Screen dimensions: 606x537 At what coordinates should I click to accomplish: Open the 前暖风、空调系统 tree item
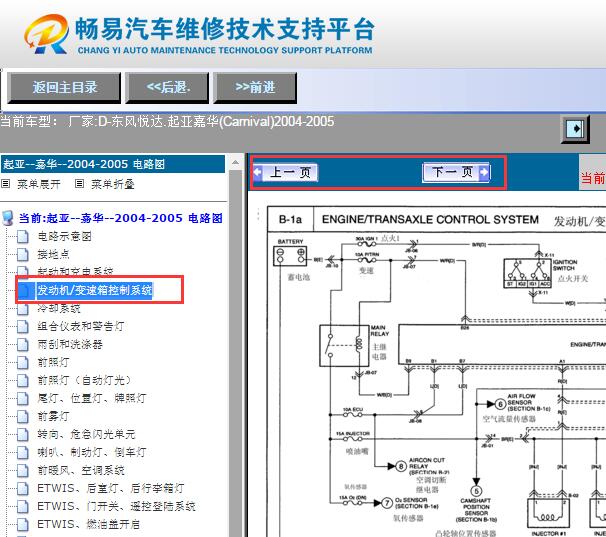[80, 470]
